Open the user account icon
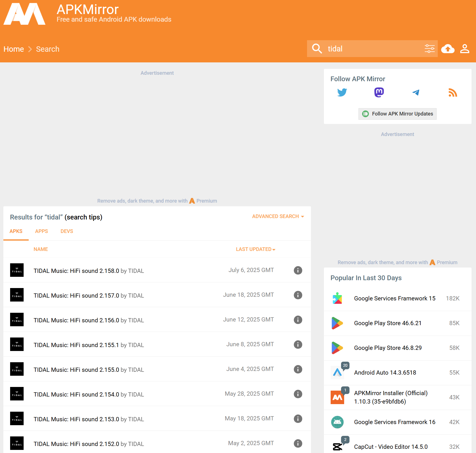This screenshot has width=476, height=453. [x=465, y=49]
